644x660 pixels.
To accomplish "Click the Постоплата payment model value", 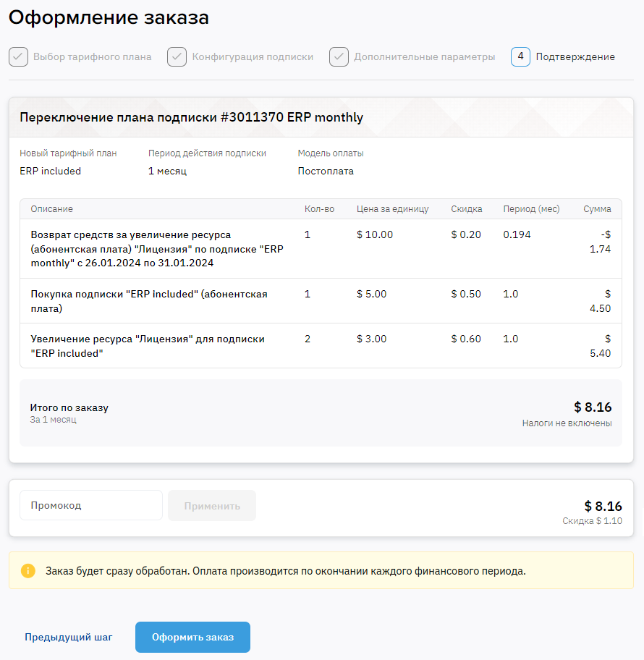I will [326, 171].
